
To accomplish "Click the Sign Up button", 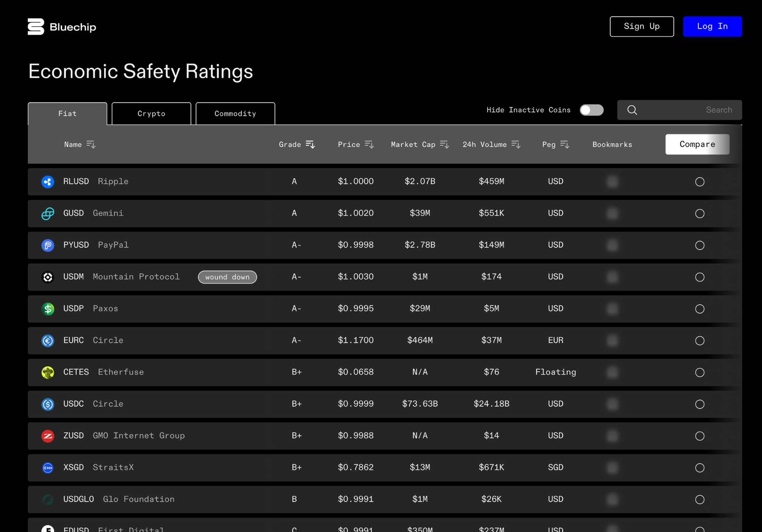I will 642,26.
